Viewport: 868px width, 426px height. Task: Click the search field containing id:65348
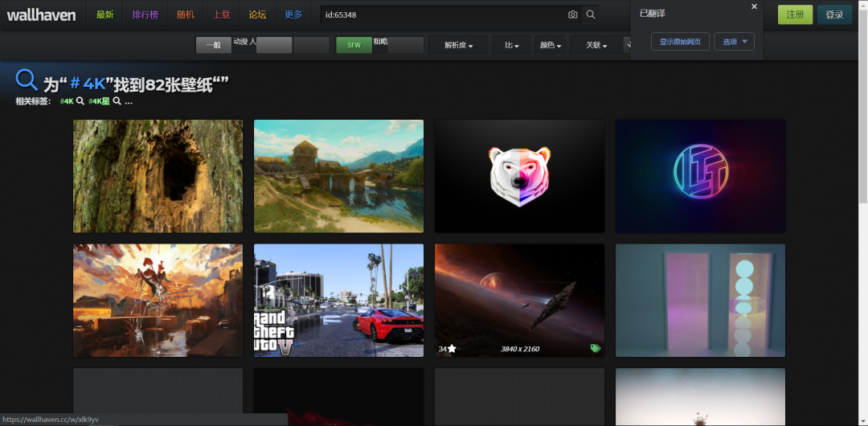[x=443, y=15]
